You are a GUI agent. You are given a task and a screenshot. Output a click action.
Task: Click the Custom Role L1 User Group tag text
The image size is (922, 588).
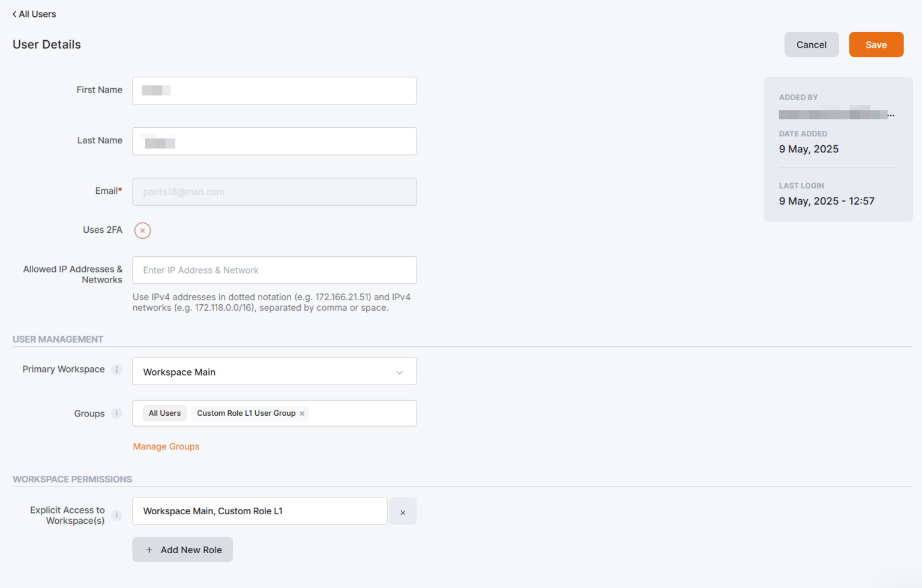(x=246, y=413)
